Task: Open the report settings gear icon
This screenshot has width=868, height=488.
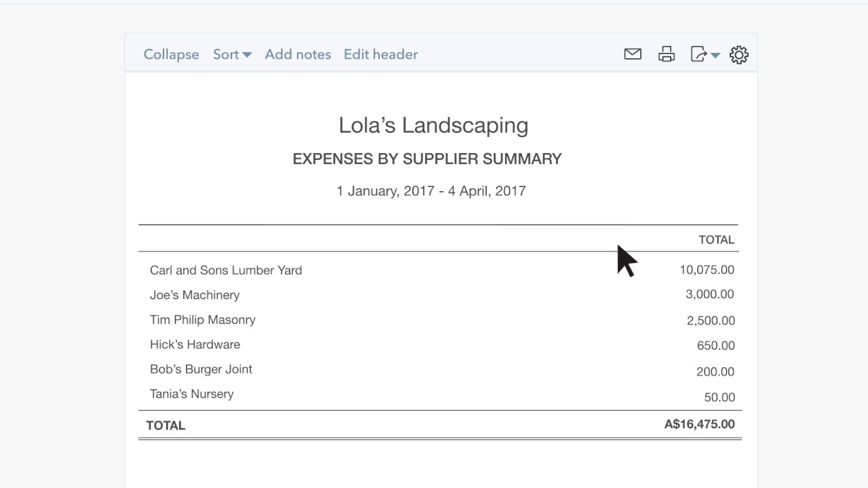Action: tap(738, 54)
